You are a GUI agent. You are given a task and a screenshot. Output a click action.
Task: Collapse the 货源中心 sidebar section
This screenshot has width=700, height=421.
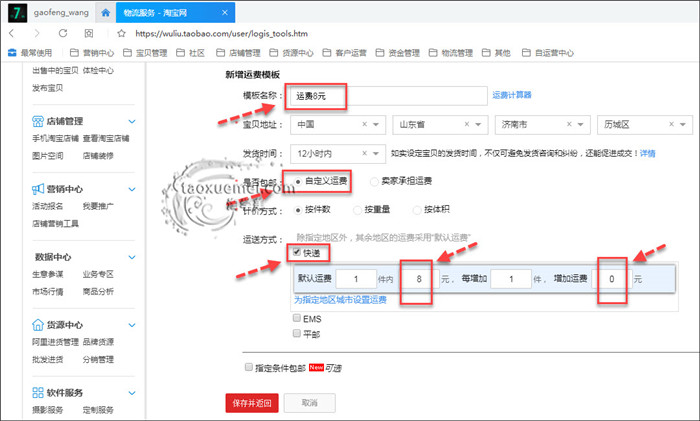coord(132,325)
